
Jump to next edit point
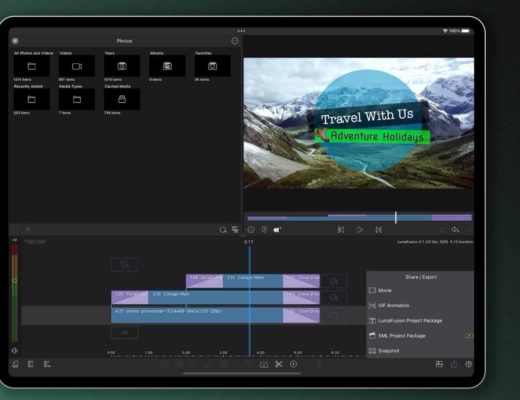[379, 230]
